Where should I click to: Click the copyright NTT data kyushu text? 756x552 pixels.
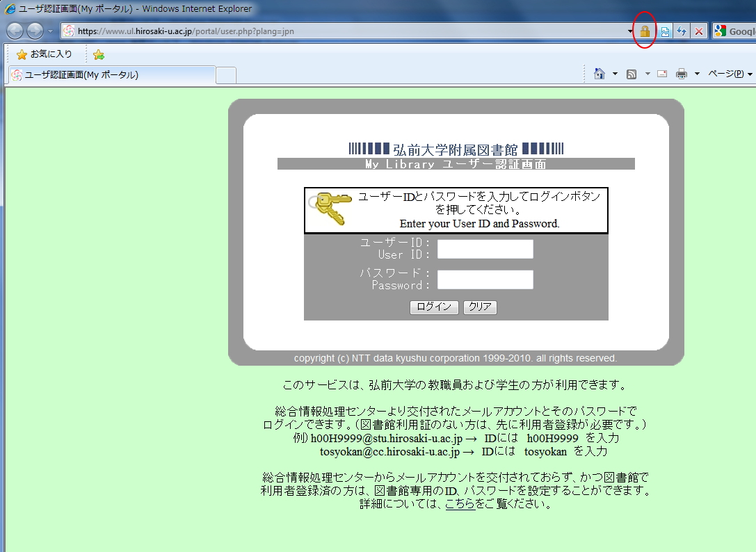pyautogui.click(x=456, y=358)
